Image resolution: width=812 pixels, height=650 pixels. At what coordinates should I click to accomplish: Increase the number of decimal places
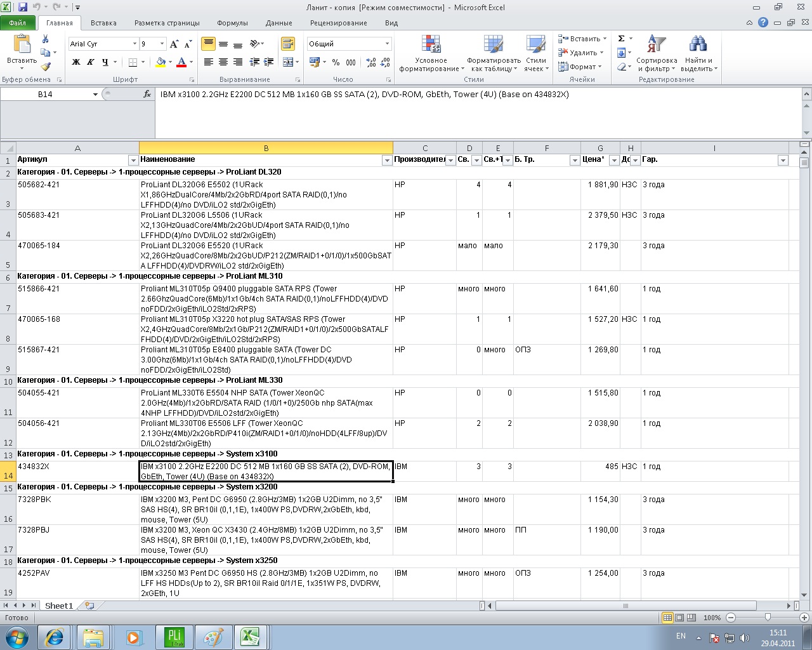pyautogui.click(x=371, y=62)
